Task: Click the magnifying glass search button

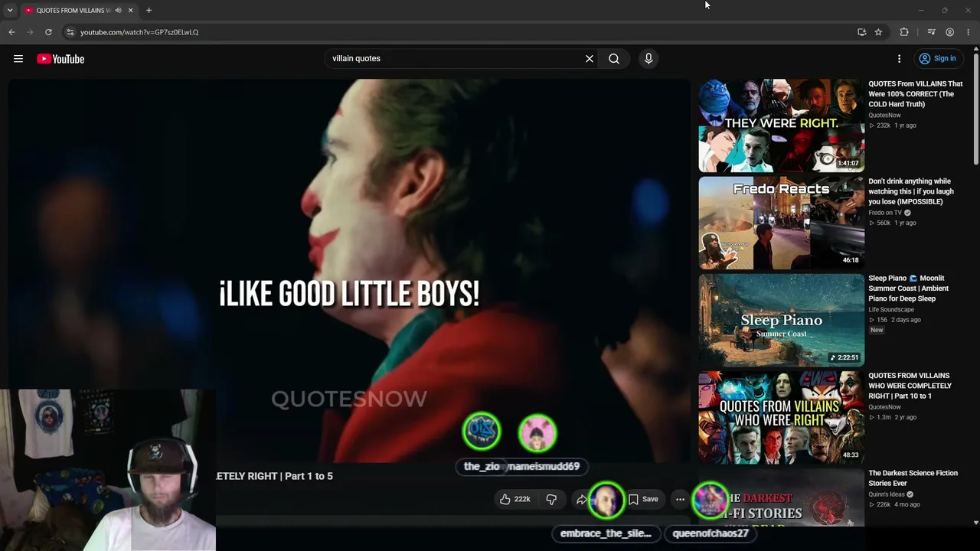Action: pos(614,59)
